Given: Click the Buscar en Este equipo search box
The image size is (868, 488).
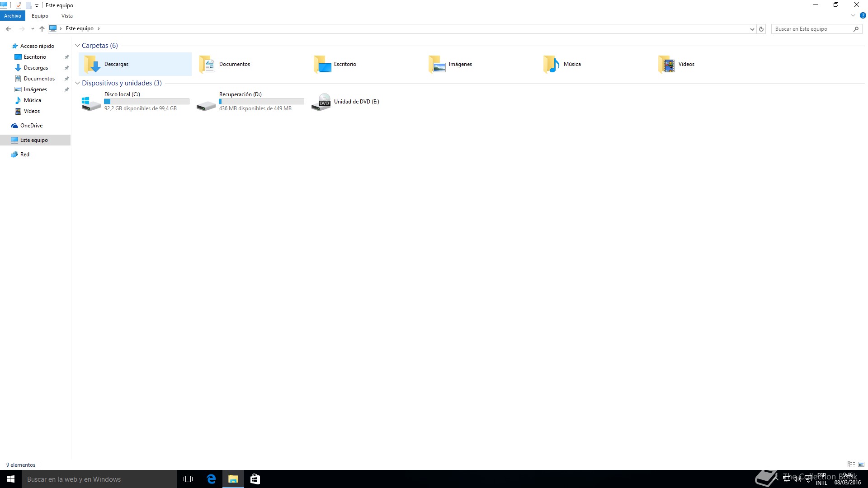Looking at the screenshot, I should coord(811,29).
